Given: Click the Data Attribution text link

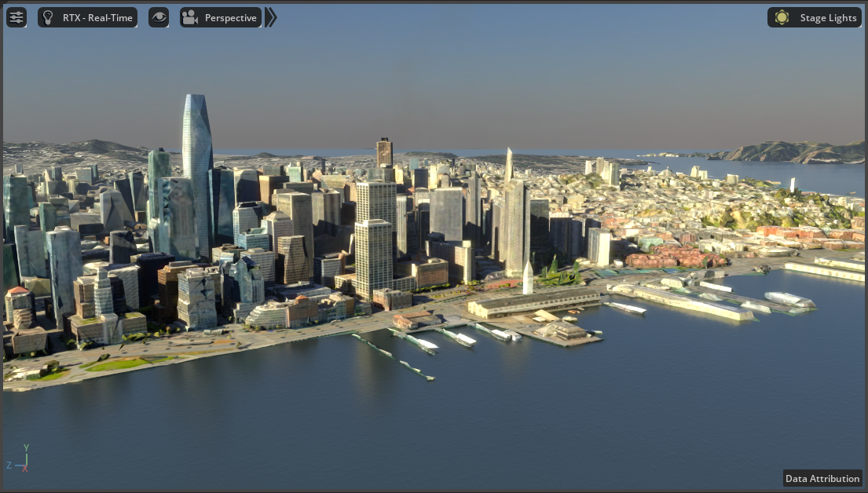Looking at the screenshot, I should click(822, 478).
